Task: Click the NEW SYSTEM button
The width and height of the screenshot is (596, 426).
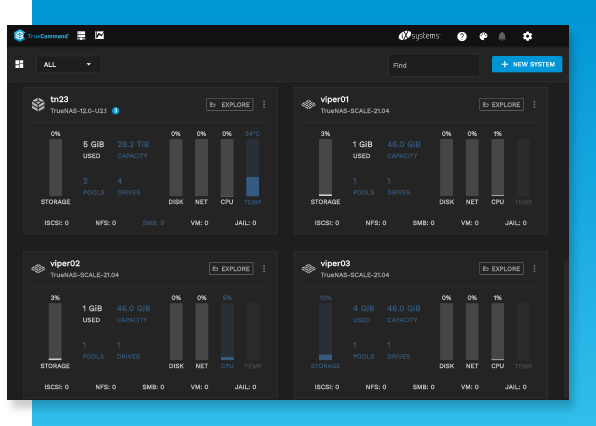Action: point(527,64)
